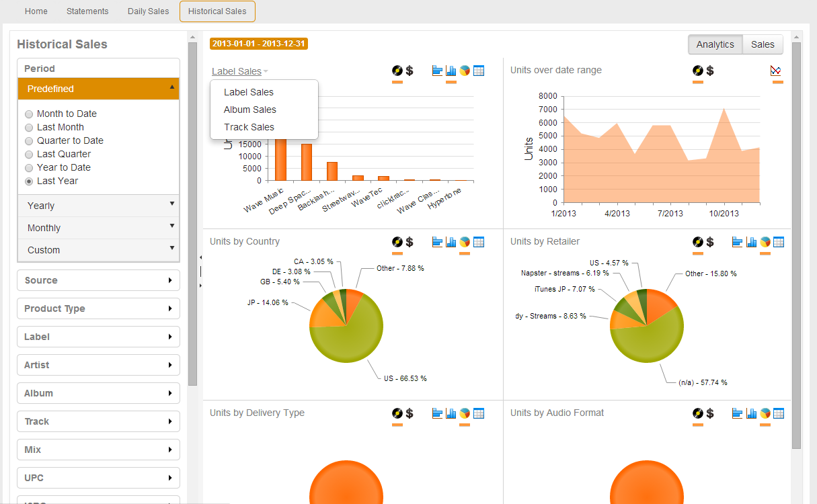The width and height of the screenshot is (817, 504).
Task: Switch Units by Delivery Type to table view
Action: [479, 413]
